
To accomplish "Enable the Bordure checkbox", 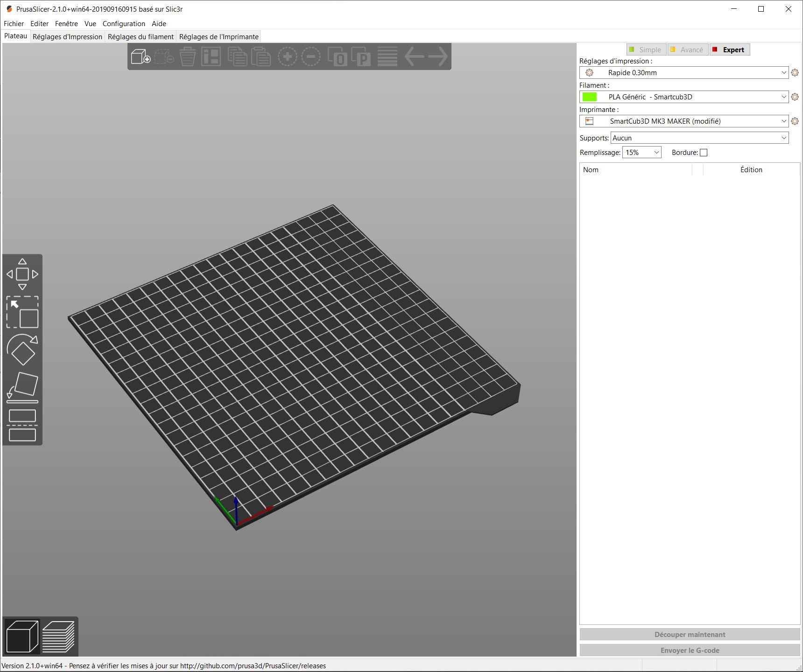I will click(704, 153).
